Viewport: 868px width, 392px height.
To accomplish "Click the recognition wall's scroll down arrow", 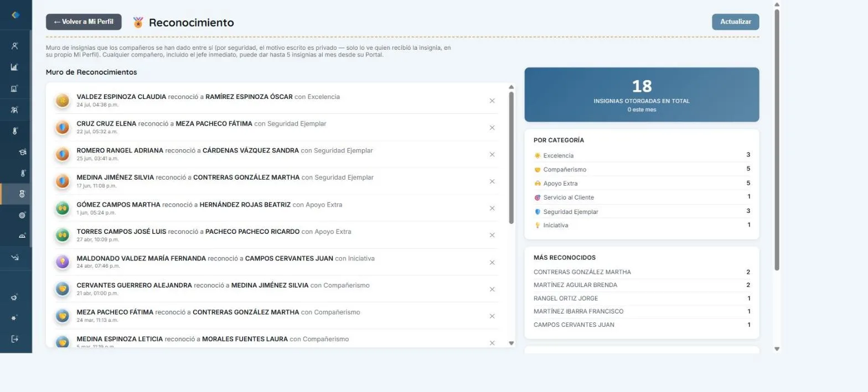I will point(512,343).
